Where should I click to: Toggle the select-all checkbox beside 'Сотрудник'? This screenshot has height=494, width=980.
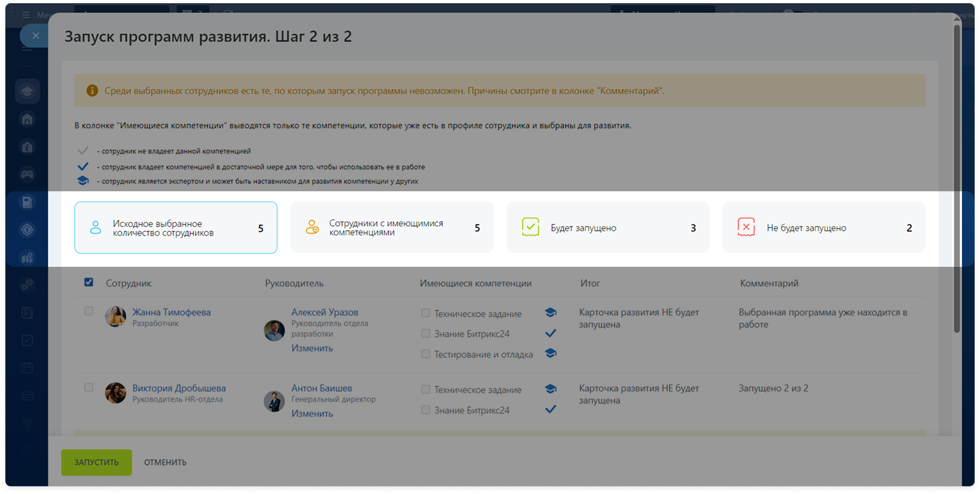pos(89,282)
